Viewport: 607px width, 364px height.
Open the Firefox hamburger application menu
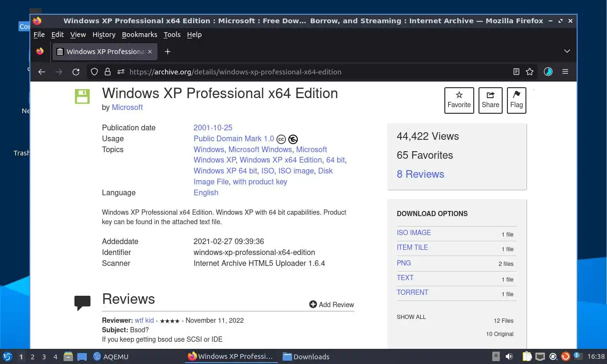coord(565,72)
